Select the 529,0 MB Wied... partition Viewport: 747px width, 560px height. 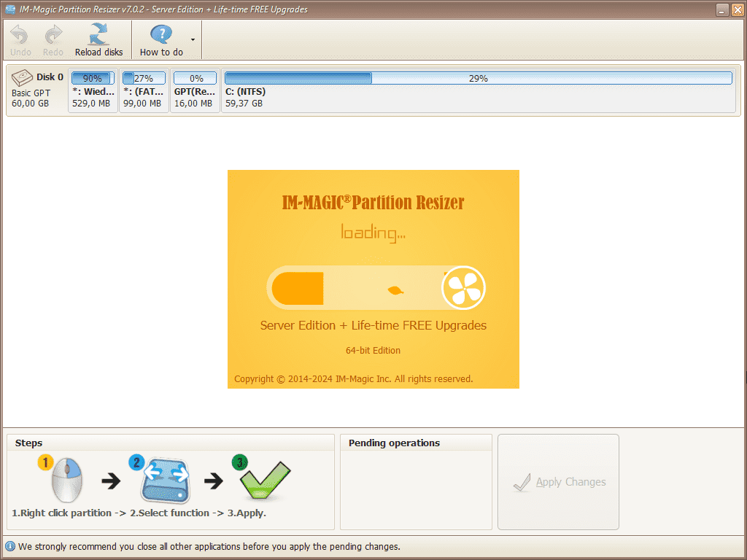[x=93, y=90]
